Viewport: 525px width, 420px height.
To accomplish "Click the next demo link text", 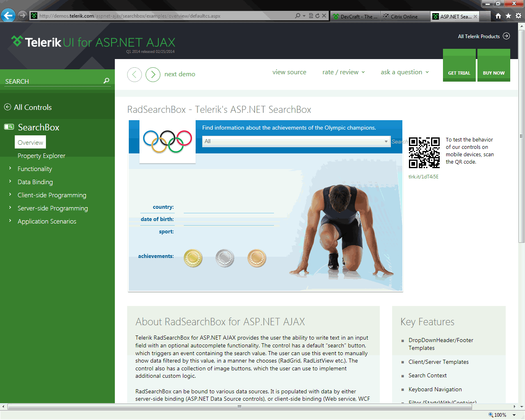I will pyautogui.click(x=180, y=74).
